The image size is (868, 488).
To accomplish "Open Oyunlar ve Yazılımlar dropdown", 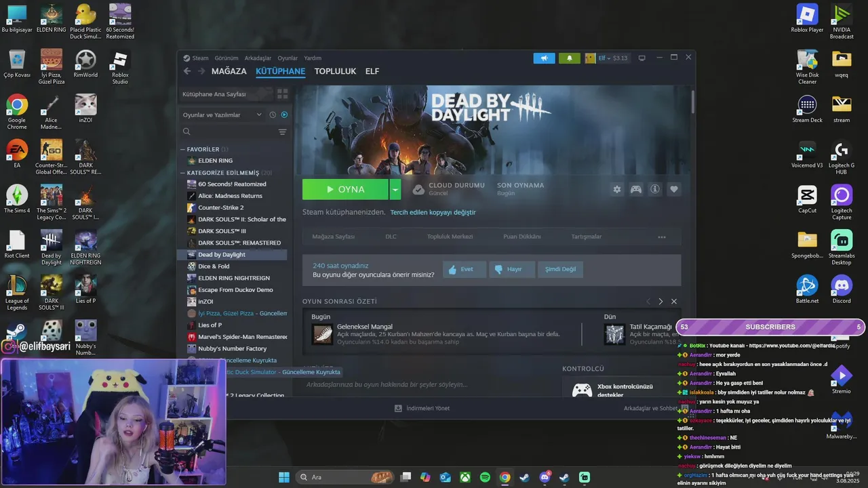I will point(222,115).
